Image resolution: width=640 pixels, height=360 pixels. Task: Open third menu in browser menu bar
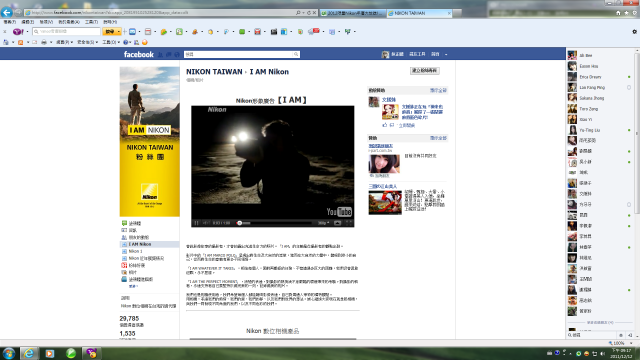tap(46, 22)
